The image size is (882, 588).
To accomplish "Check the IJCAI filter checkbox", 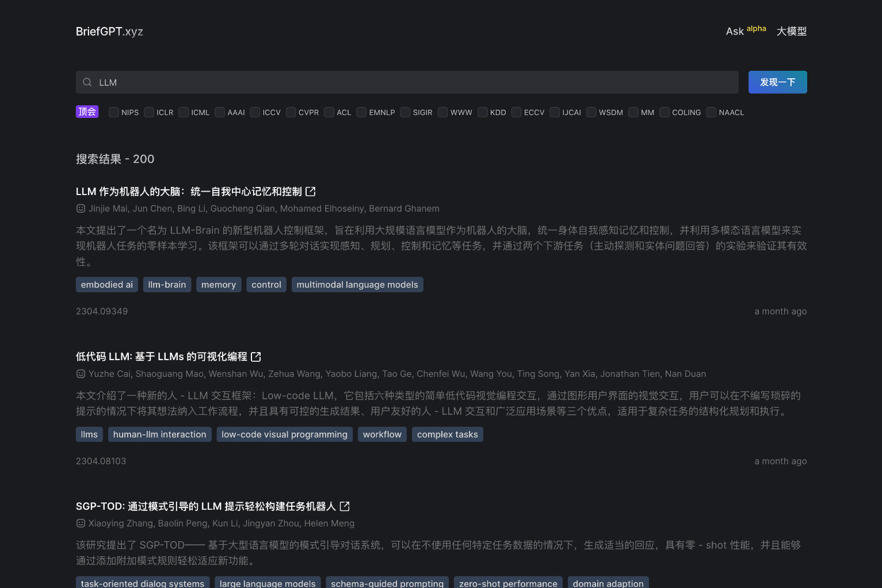I will pos(554,112).
